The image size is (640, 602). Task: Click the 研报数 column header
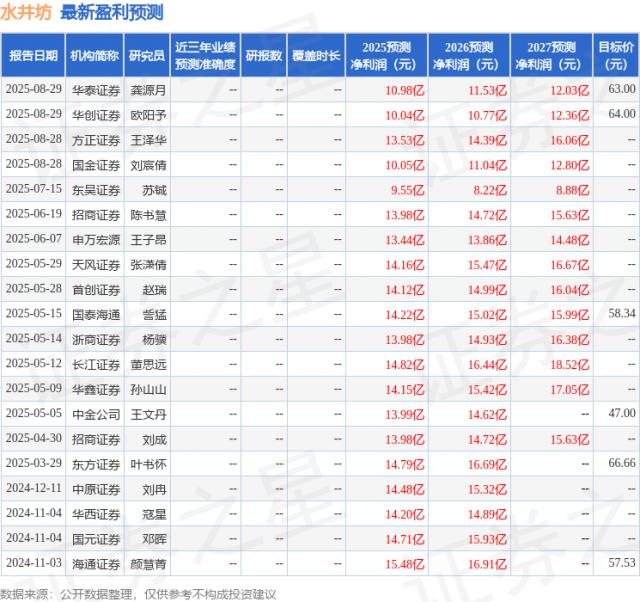264,56
